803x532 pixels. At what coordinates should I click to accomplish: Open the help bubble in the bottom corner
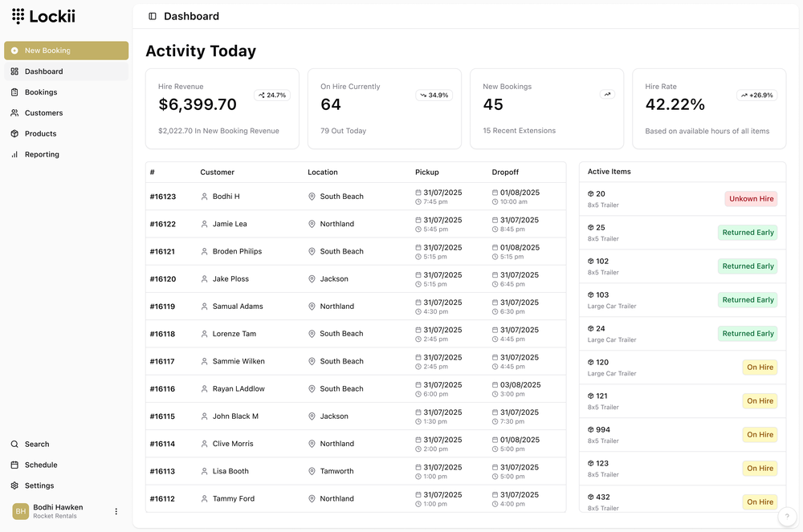(x=788, y=518)
